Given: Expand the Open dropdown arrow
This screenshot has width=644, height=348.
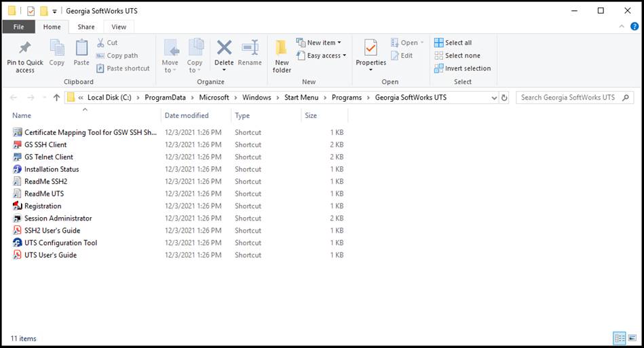Looking at the screenshot, I should [x=422, y=43].
